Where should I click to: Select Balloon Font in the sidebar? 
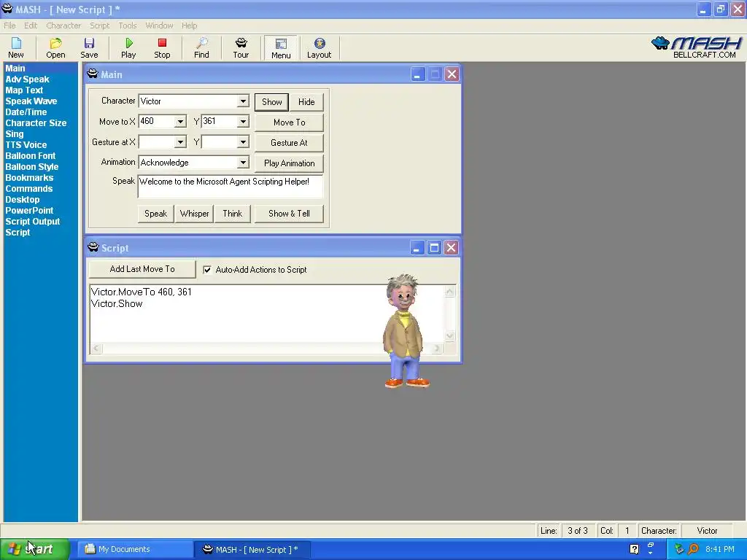(31, 156)
